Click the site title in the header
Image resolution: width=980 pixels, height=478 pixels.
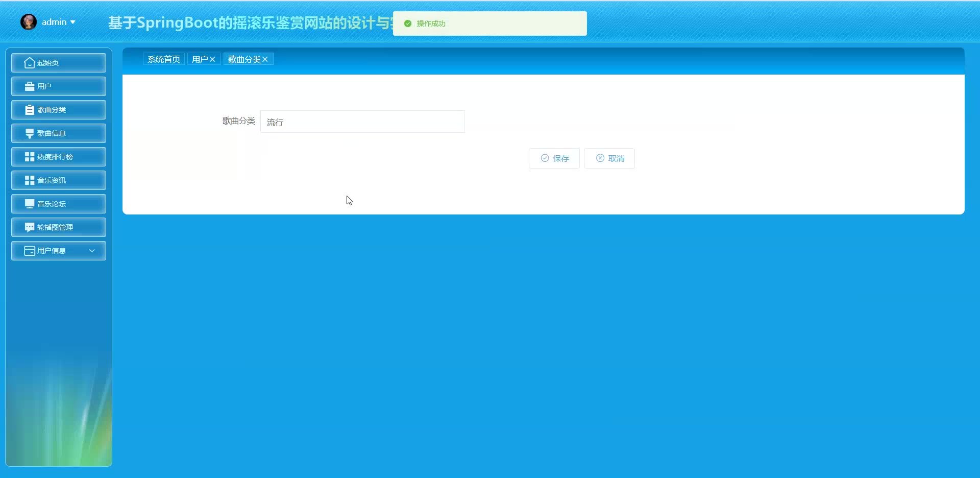click(x=251, y=23)
